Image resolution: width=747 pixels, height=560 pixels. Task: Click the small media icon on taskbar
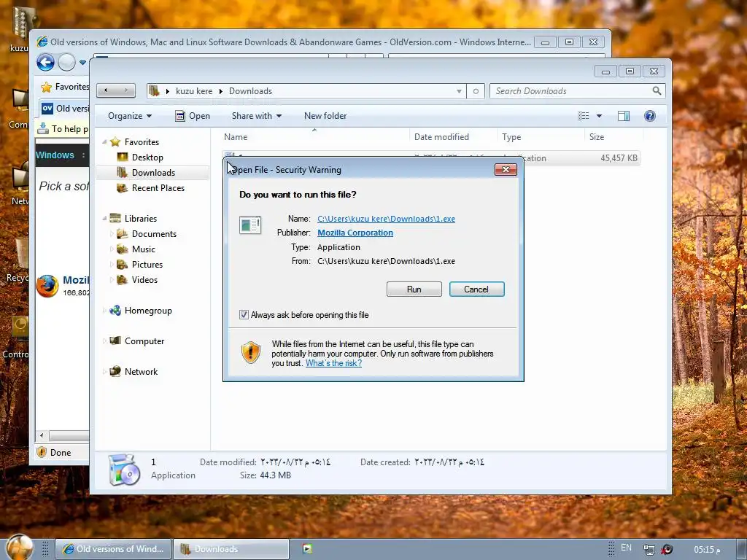[307, 549]
